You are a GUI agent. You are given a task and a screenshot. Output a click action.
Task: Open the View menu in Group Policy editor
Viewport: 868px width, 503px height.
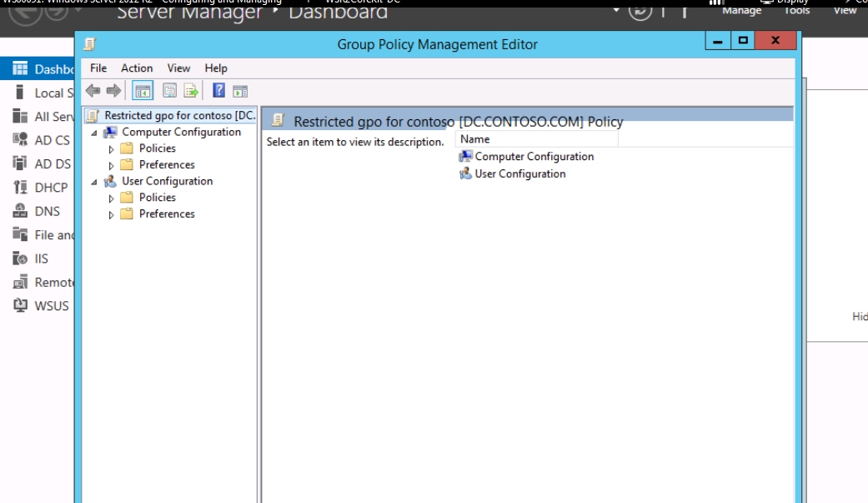point(178,68)
